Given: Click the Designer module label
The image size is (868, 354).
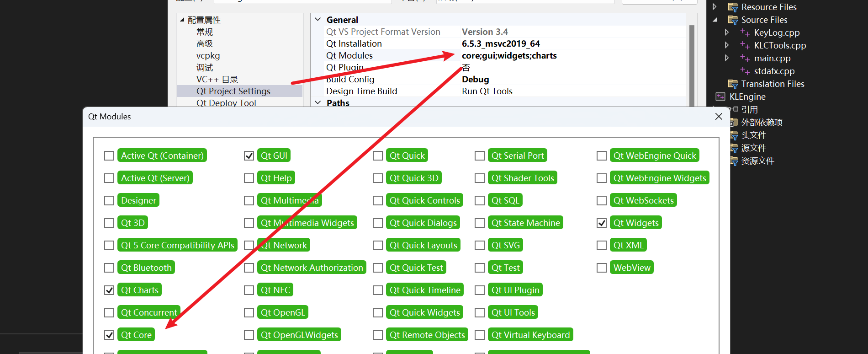Looking at the screenshot, I should tap(138, 201).
